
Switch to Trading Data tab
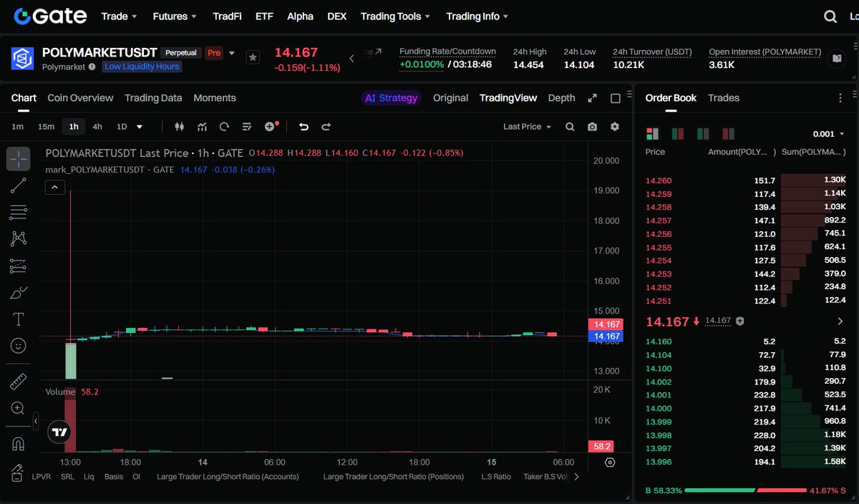[x=153, y=98]
